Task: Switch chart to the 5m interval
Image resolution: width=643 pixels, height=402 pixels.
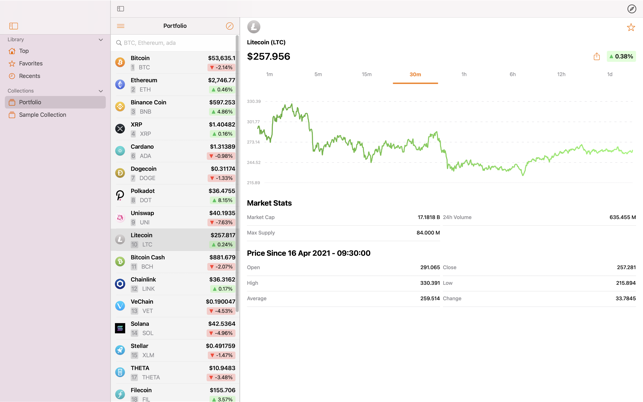Action: tap(318, 74)
